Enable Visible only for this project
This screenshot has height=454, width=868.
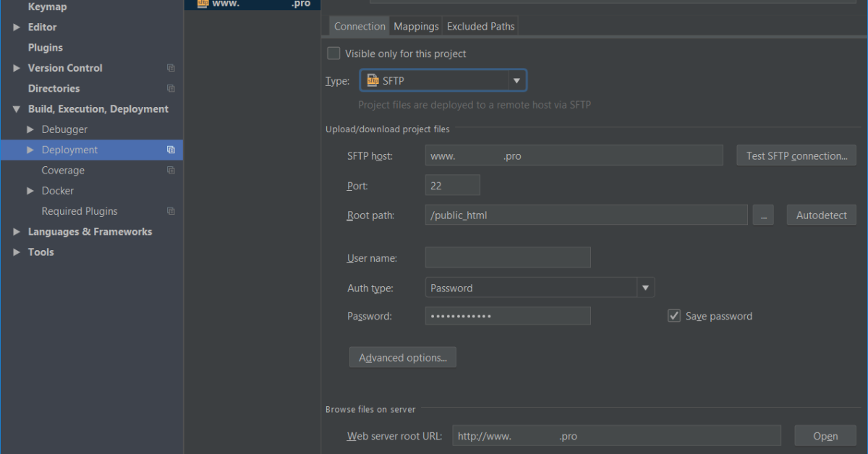(x=333, y=53)
